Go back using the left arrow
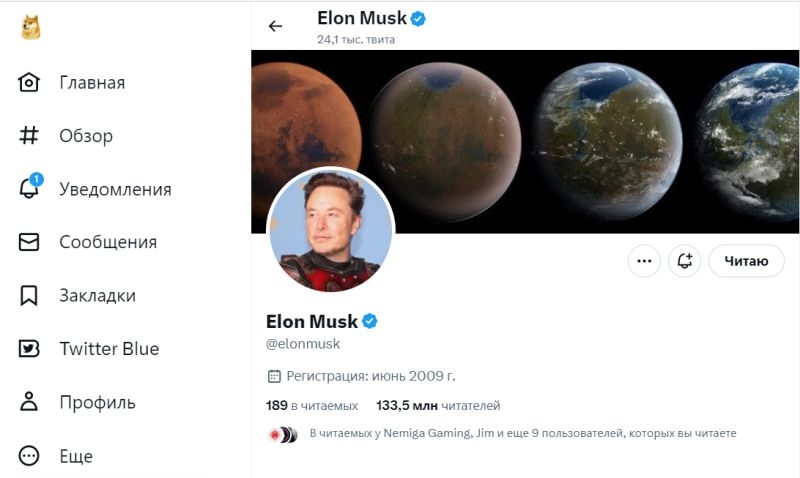Viewport: 800px width, 478px height. [x=276, y=26]
